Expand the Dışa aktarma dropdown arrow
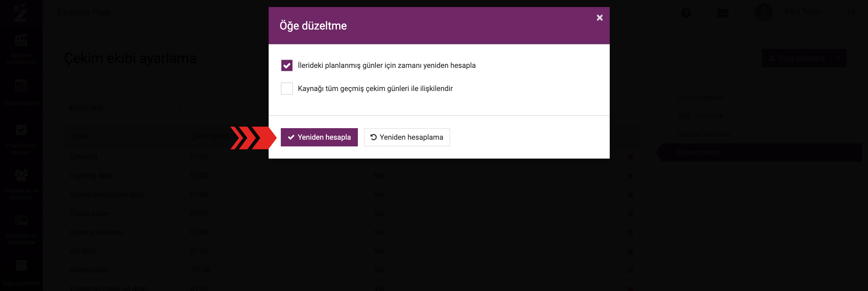Viewport: 868px width, 291px height. coord(839,58)
